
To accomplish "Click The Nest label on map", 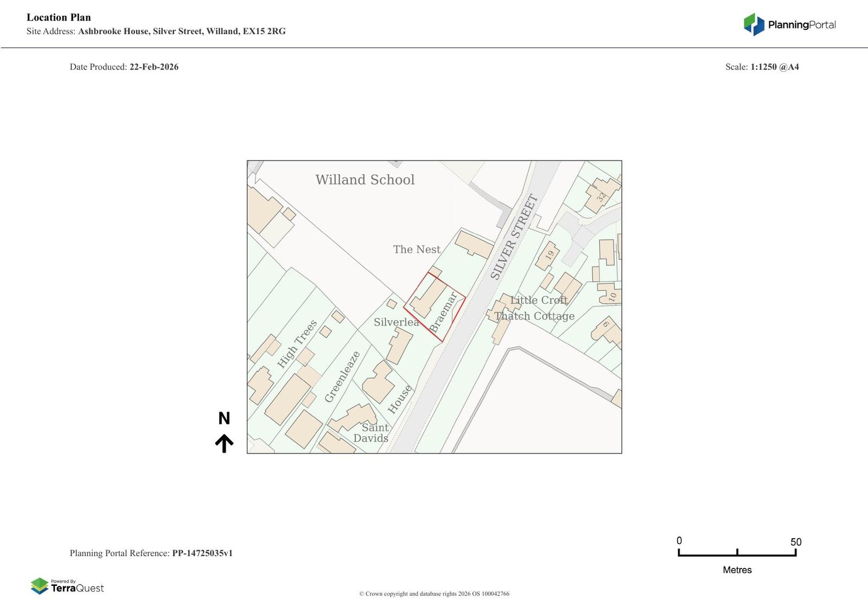I will (417, 250).
